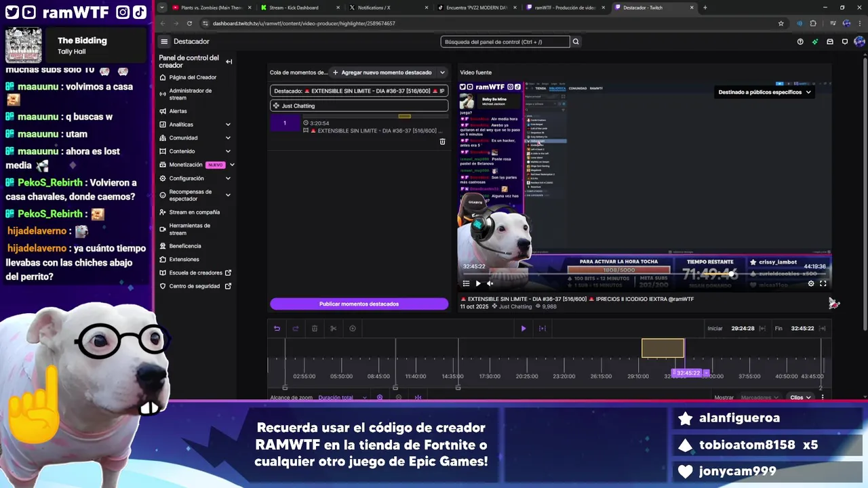This screenshot has width=868, height=488.
Task: Undo last timeline edit
Action: pyautogui.click(x=277, y=329)
